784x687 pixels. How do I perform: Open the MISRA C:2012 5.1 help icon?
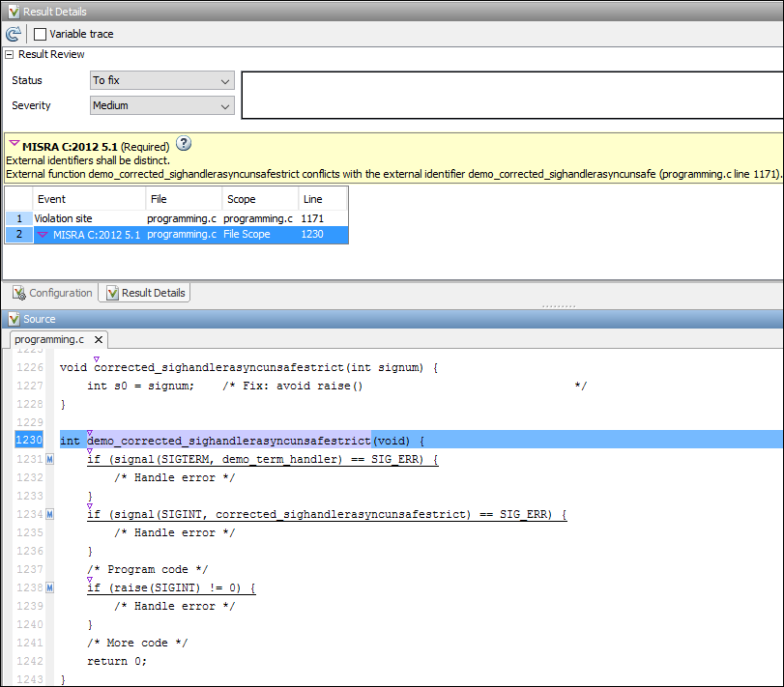[184, 142]
